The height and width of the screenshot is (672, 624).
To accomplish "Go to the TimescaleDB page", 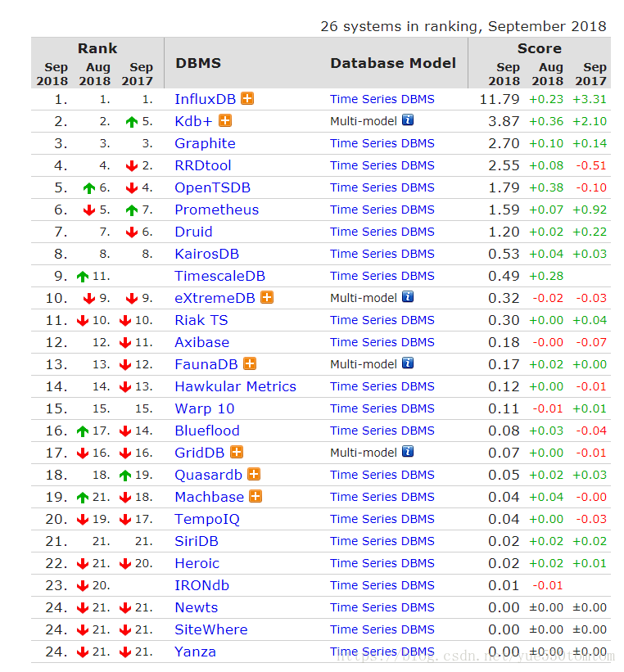I will [220, 276].
